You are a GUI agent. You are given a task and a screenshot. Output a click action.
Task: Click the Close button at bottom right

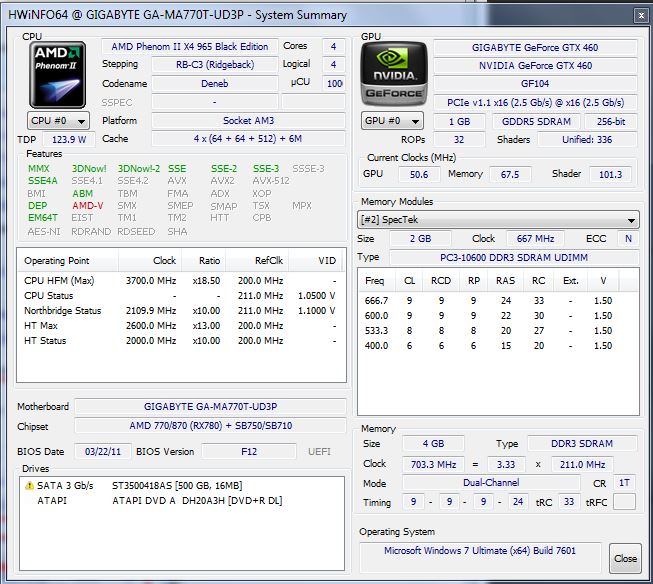pyautogui.click(x=625, y=558)
